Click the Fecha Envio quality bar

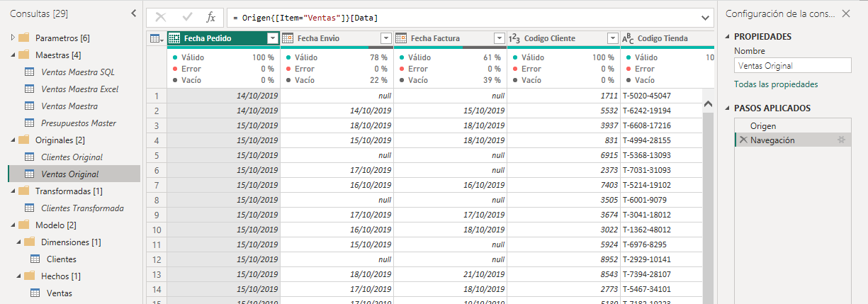click(x=337, y=47)
